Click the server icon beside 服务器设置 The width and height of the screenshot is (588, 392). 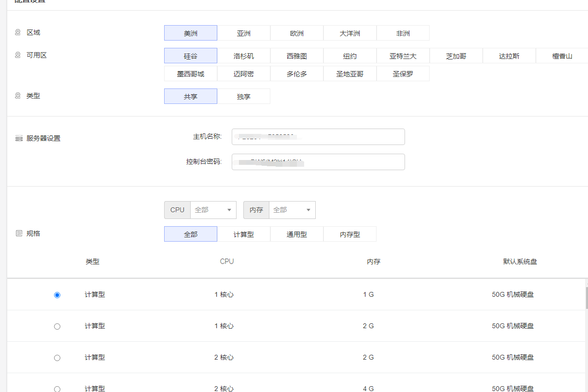[x=19, y=138]
